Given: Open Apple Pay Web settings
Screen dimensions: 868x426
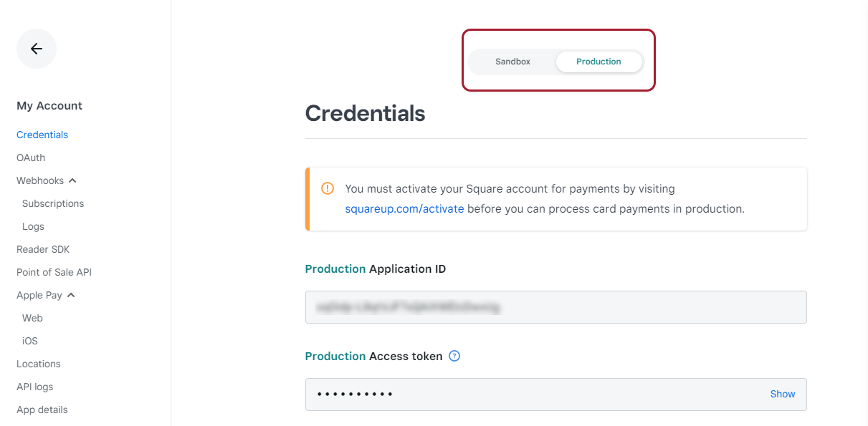Looking at the screenshot, I should (32, 318).
